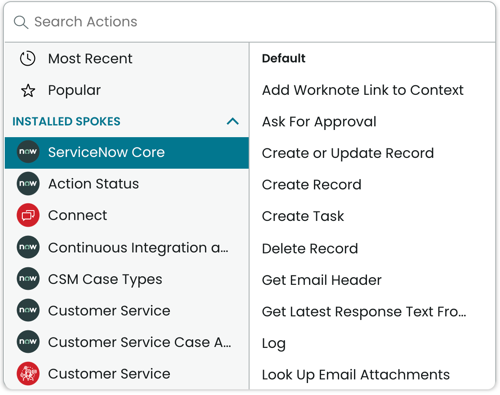The width and height of the screenshot is (500, 395).
Task: Select the Action Status spoke
Action: click(127, 184)
